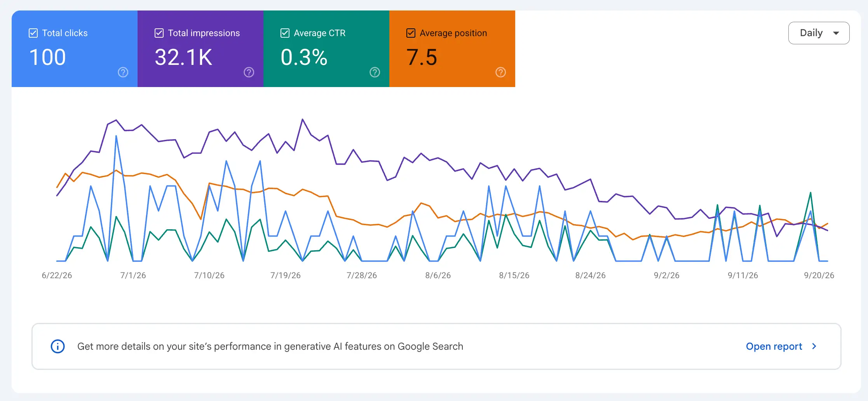Uncheck the Average CTR checkbox
This screenshot has width=868, height=401.
(x=285, y=33)
